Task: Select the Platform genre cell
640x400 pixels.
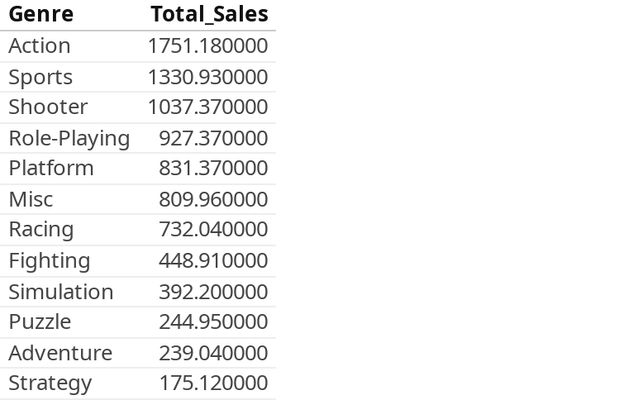Action: coord(51,168)
